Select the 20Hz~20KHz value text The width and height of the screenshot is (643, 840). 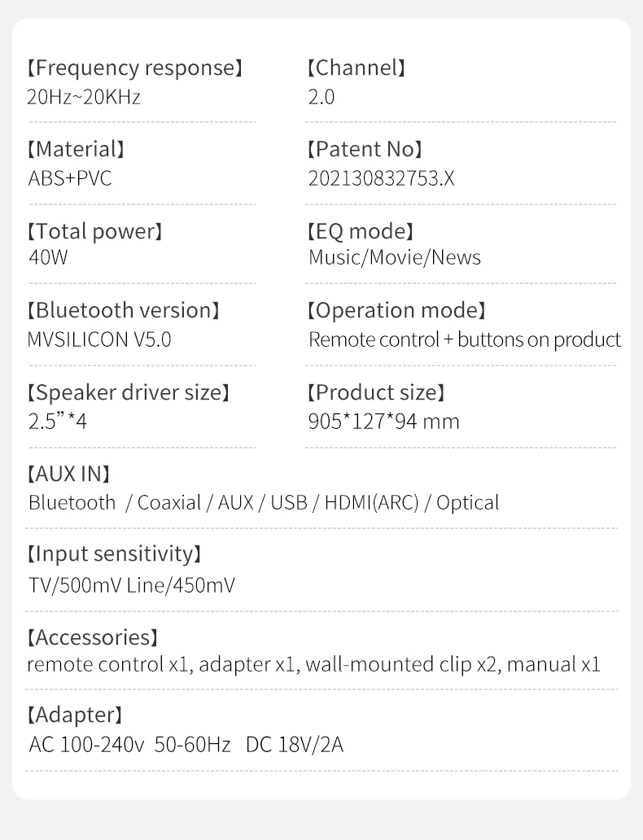[84, 98]
